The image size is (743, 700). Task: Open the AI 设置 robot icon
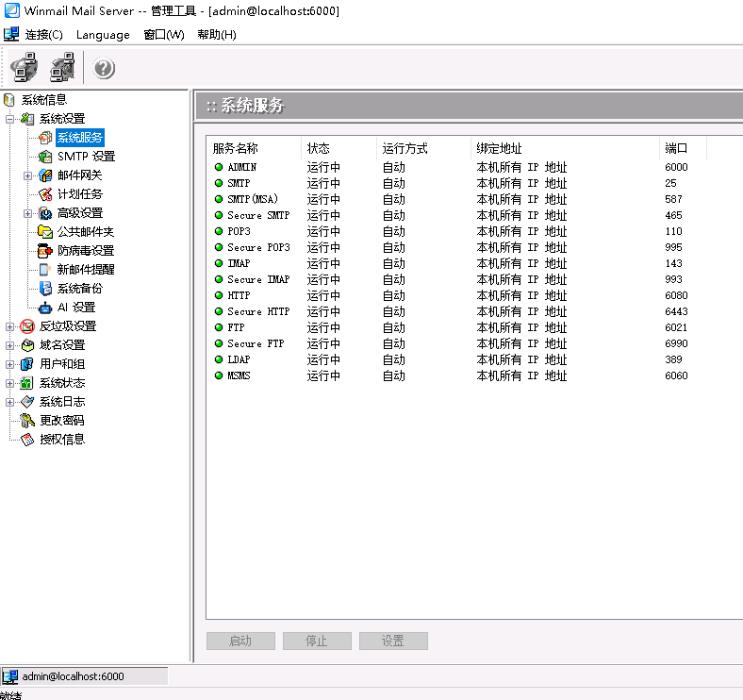45,308
